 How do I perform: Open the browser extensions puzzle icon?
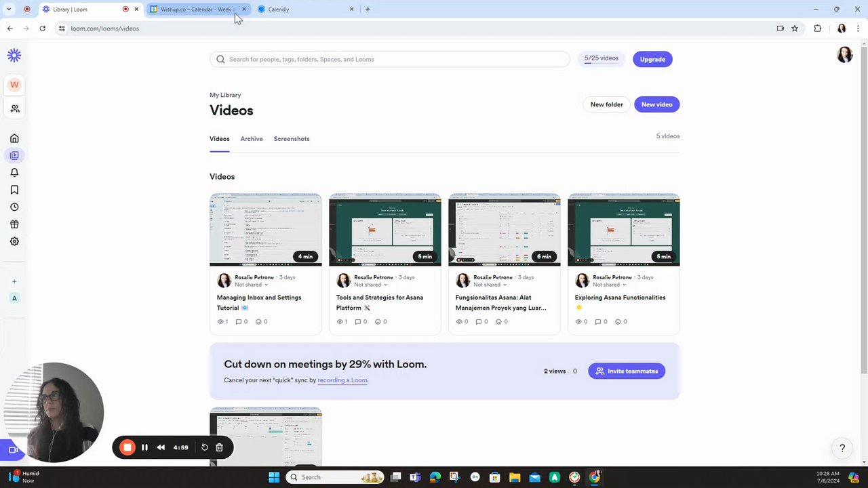coord(817,28)
